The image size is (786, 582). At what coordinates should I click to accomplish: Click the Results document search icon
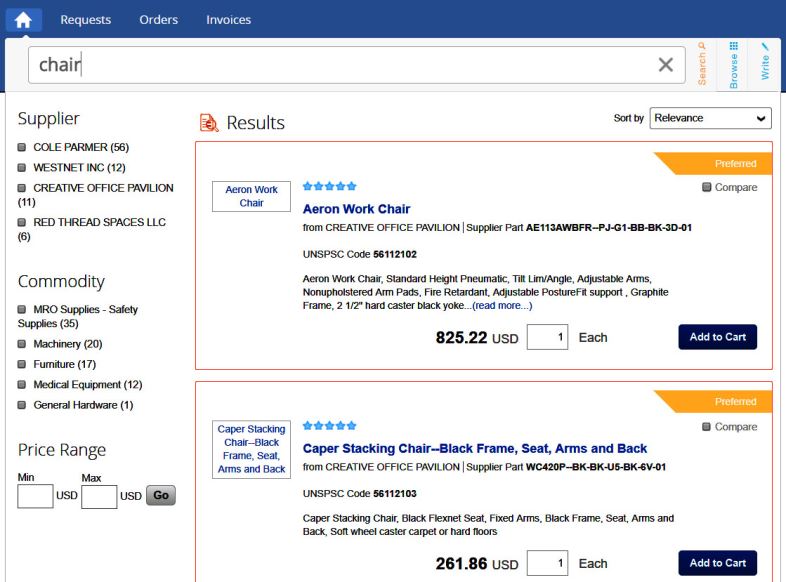tap(209, 123)
